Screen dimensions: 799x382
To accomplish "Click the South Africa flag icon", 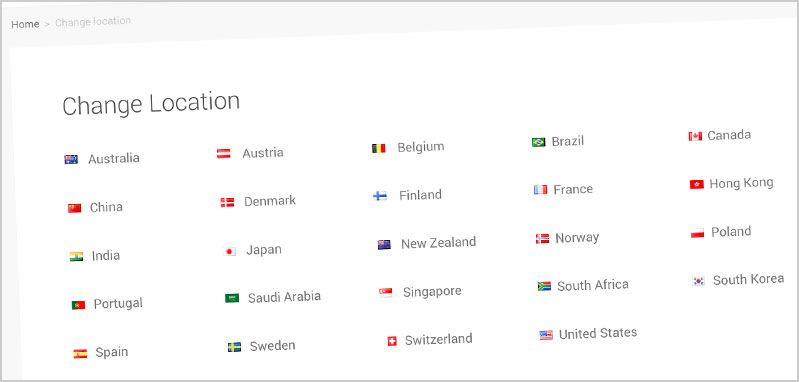I will 544,286.
